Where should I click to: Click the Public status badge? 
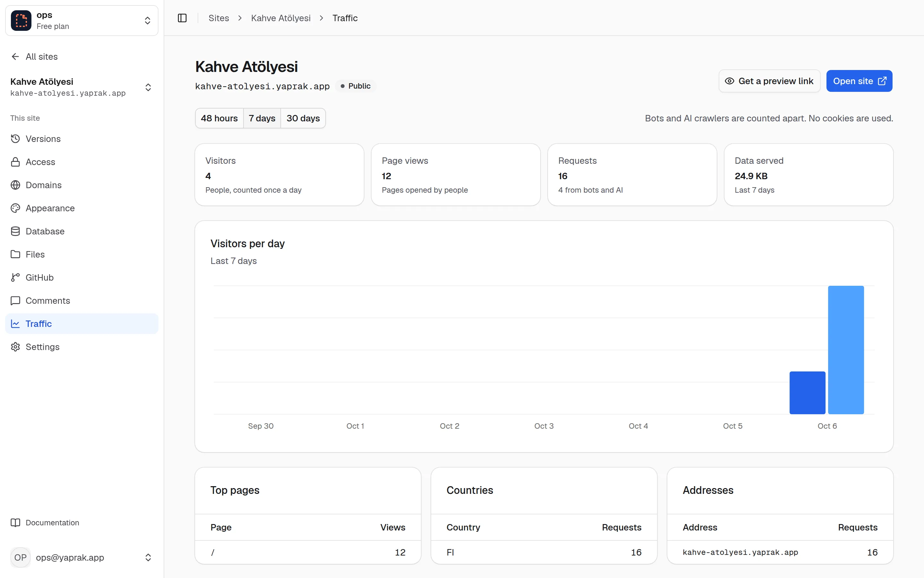point(355,86)
